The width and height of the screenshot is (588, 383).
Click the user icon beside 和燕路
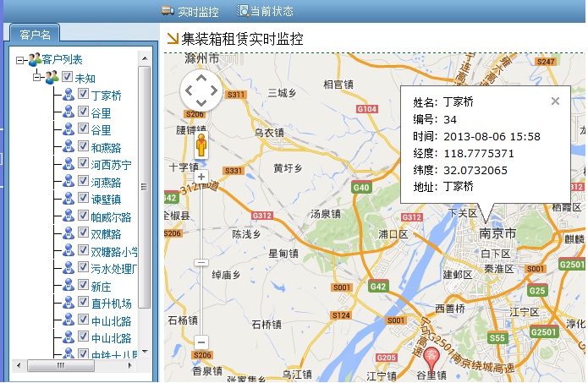point(69,146)
